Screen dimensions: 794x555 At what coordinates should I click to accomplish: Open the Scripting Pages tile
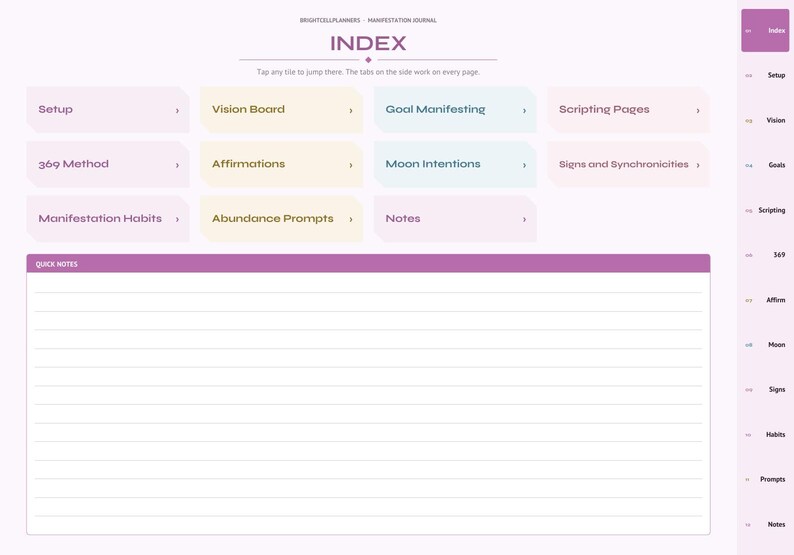[628, 110]
